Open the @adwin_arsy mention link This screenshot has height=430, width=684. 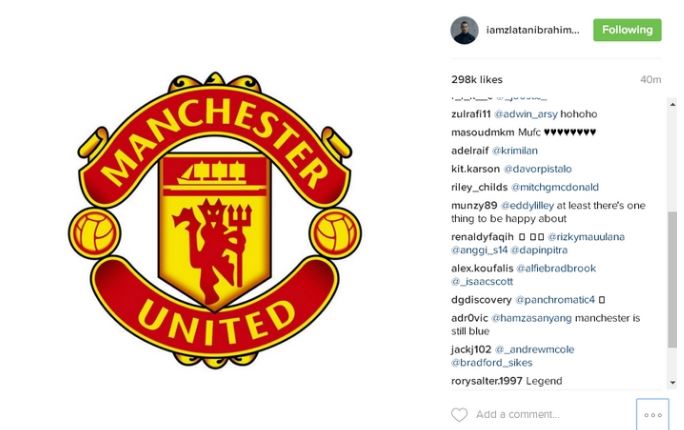[526, 114]
